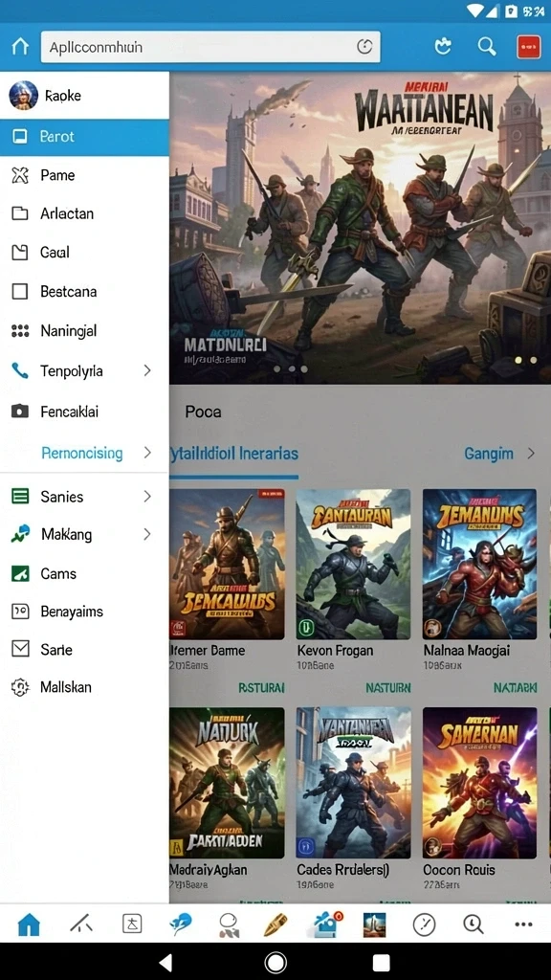
Task: Open the Rapke profile avatar
Action: tap(24, 96)
